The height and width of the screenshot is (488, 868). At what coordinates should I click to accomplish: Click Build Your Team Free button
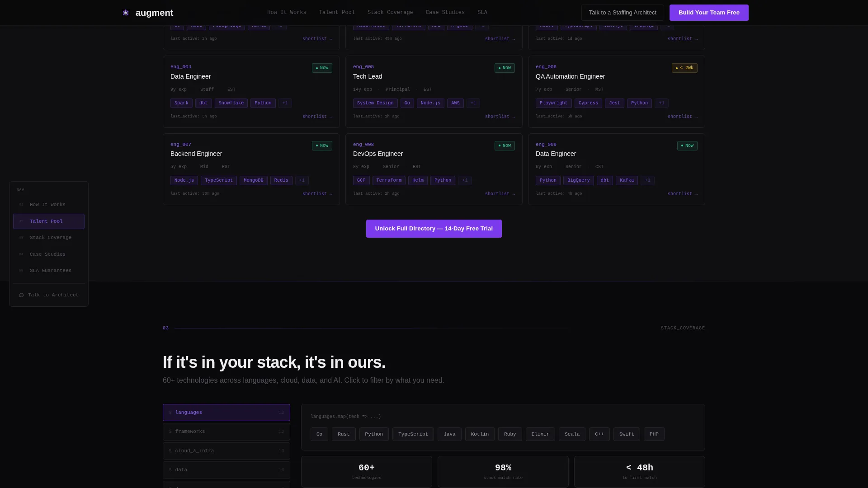[709, 13]
